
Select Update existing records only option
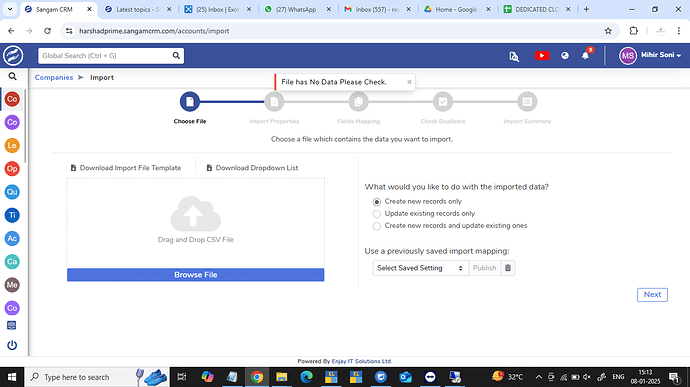tap(377, 214)
